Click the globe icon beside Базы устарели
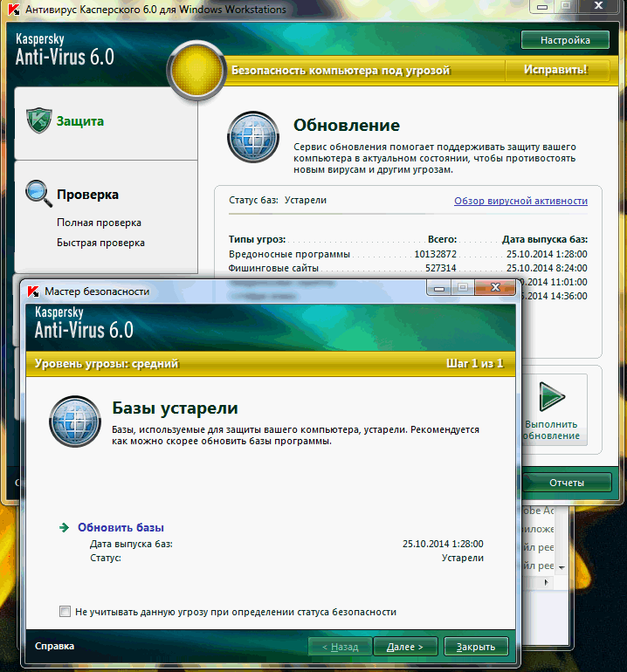Image resolution: width=627 pixels, height=672 pixels. coord(75,422)
